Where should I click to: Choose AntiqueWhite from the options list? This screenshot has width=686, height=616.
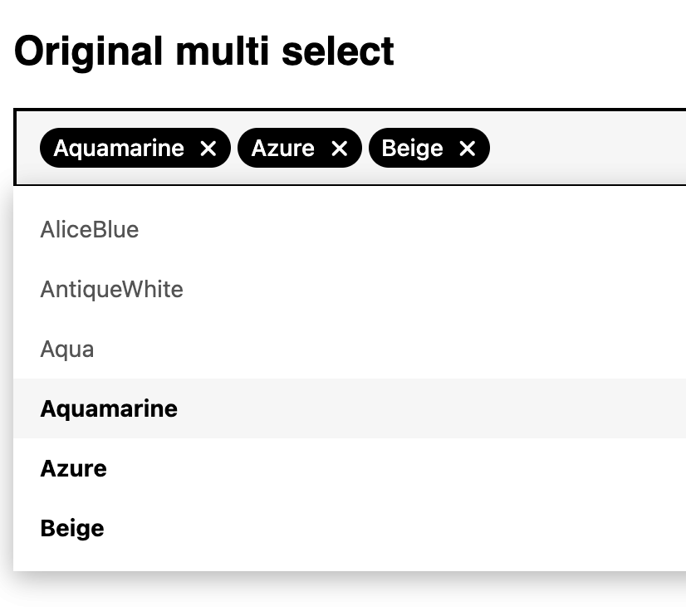point(112,289)
